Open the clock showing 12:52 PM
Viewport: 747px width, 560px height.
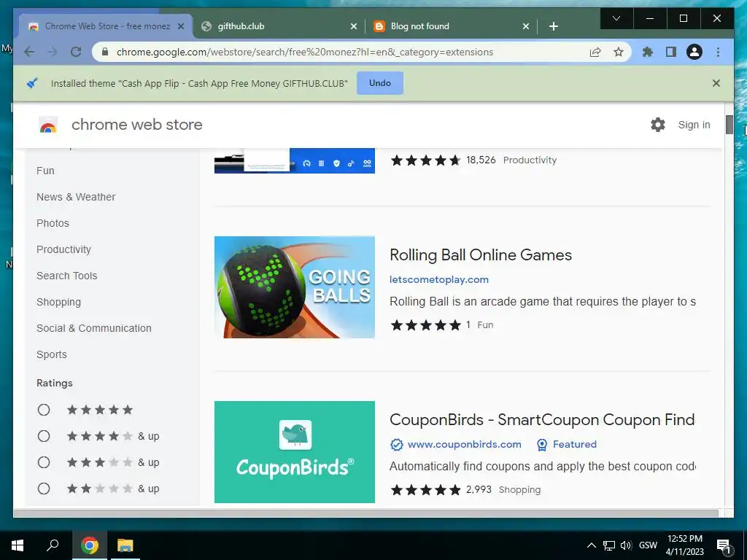[x=684, y=545]
